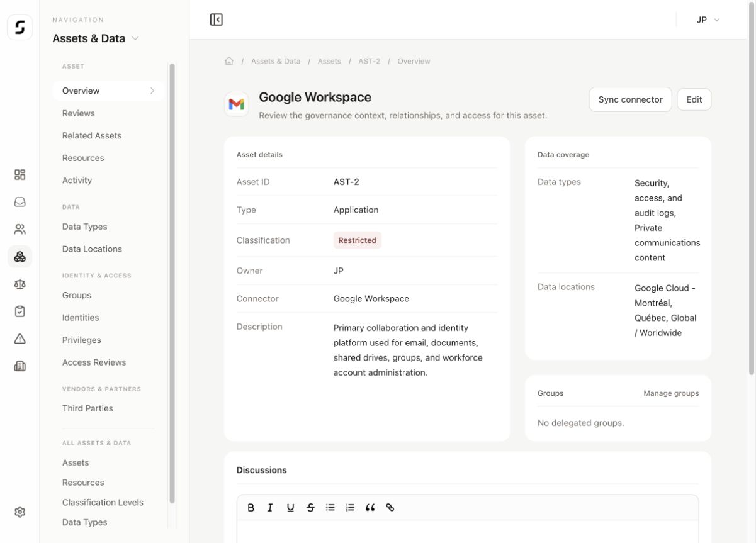This screenshot has height=543, width=756.
Task: Open Data Types under All Assets & Data
Action: click(x=84, y=522)
